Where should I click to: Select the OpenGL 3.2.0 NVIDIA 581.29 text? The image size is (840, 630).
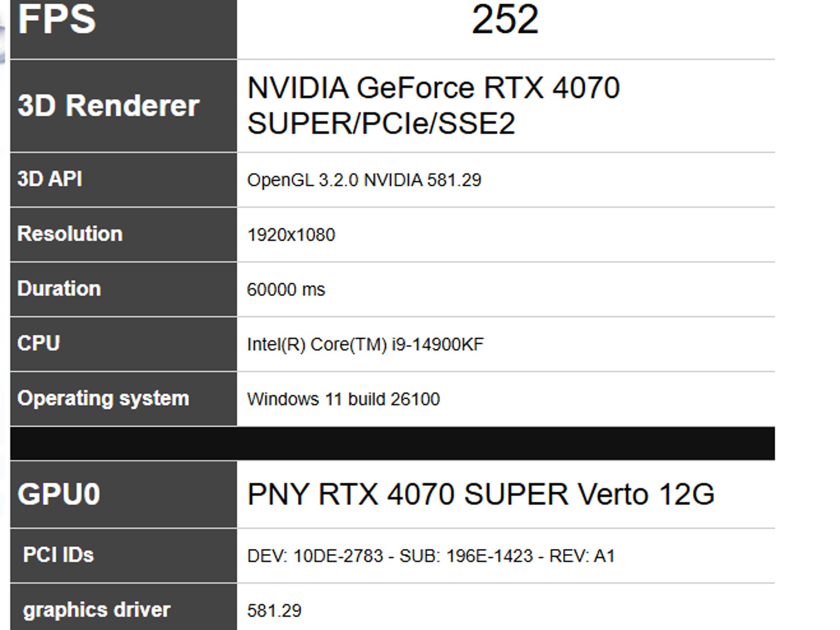364,180
